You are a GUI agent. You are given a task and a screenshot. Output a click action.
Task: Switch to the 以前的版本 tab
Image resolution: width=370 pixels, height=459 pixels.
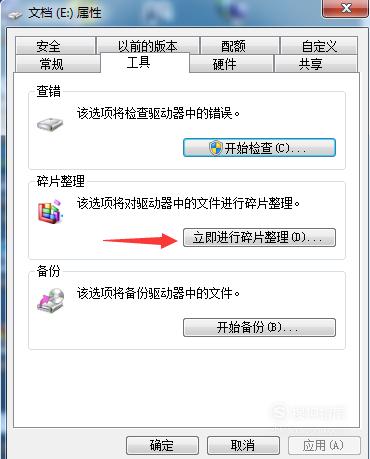[x=148, y=45]
